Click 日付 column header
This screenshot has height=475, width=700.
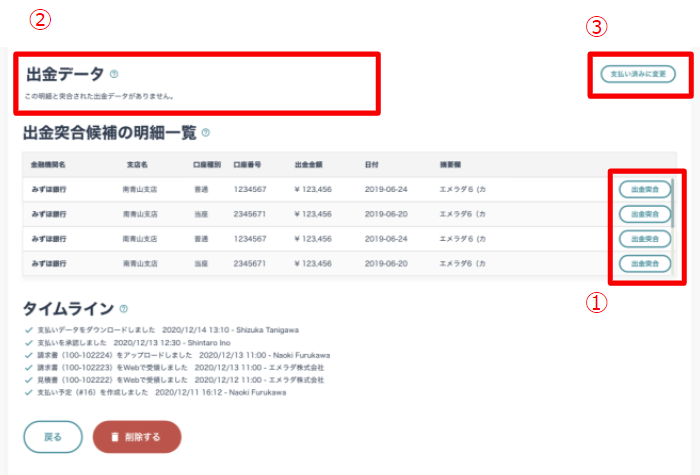point(371,165)
